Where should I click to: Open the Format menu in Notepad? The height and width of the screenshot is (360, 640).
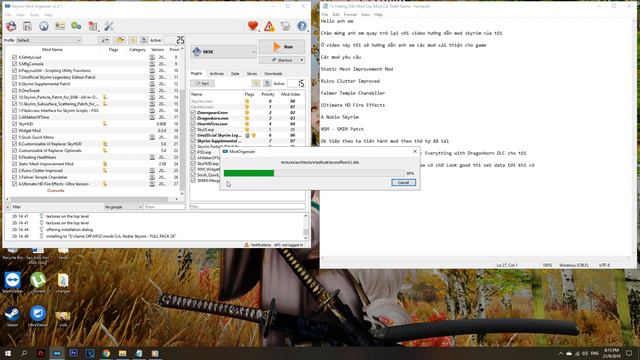[350, 14]
